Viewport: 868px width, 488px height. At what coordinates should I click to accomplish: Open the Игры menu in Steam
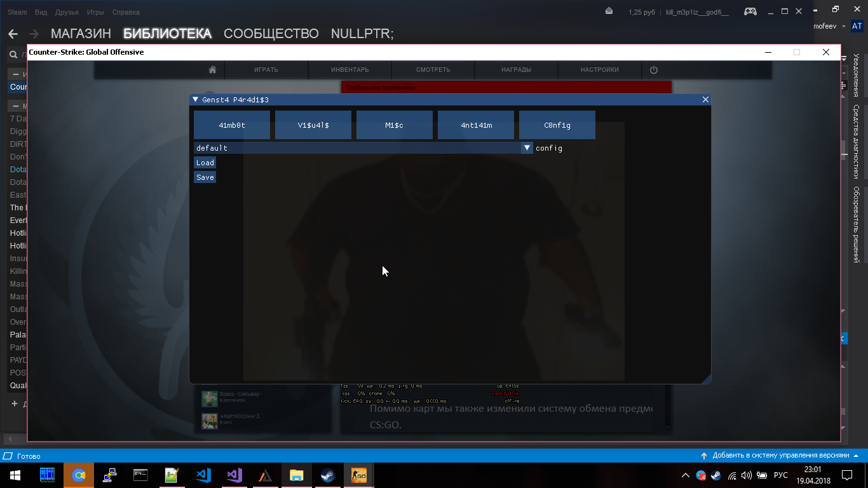[96, 12]
